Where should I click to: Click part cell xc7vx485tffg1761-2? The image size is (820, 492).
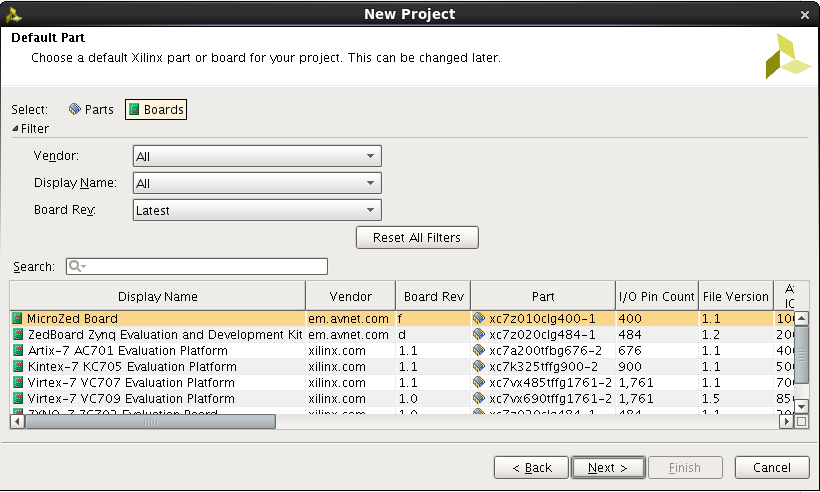point(543,382)
